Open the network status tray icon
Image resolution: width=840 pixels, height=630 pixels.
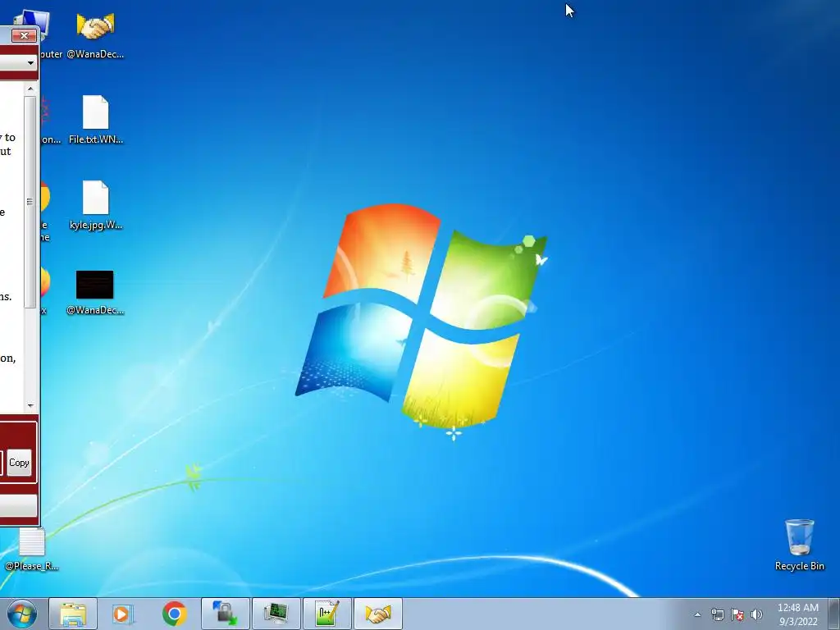coord(717,614)
